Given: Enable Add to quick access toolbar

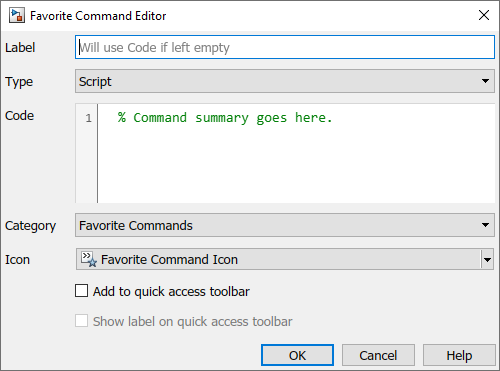Looking at the screenshot, I should (81, 291).
